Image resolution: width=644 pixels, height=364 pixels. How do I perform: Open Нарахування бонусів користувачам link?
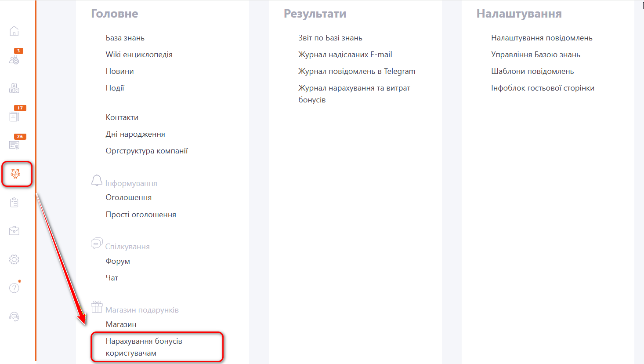click(144, 347)
